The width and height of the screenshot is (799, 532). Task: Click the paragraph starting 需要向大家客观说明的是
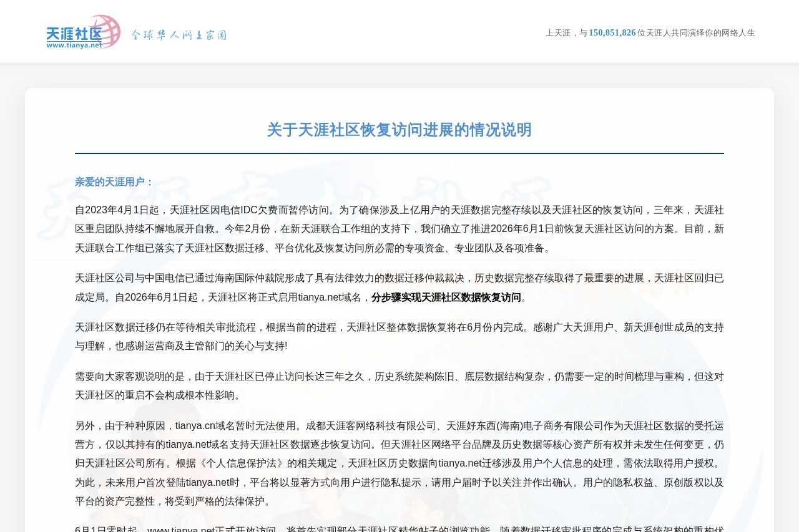[x=399, y=386]
